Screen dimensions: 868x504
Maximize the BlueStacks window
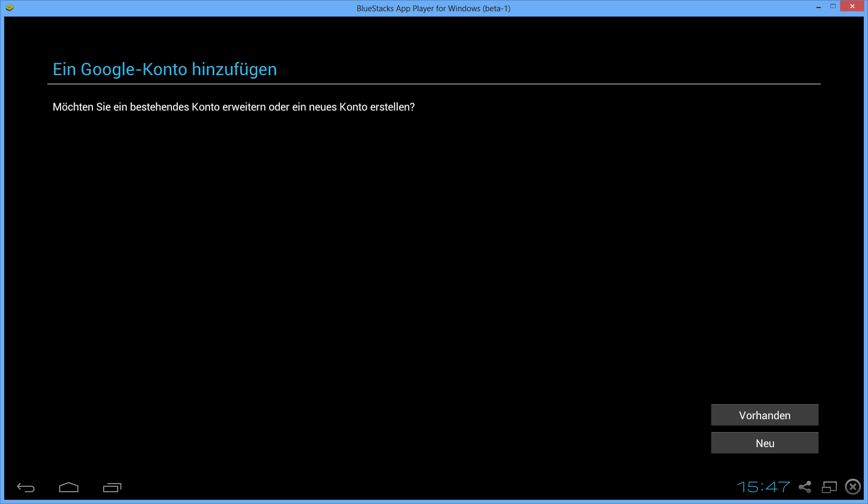pos(833,6)
